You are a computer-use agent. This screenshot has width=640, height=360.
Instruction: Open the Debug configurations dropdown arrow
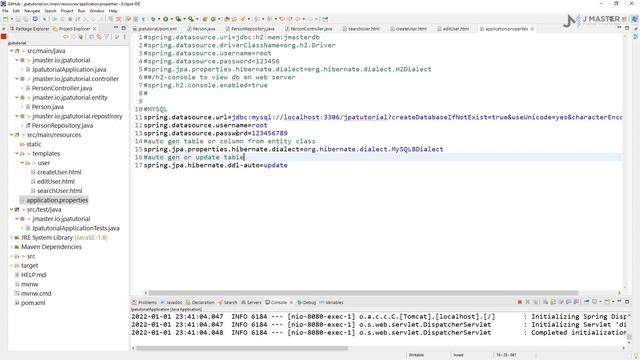(x=159, y=19)
